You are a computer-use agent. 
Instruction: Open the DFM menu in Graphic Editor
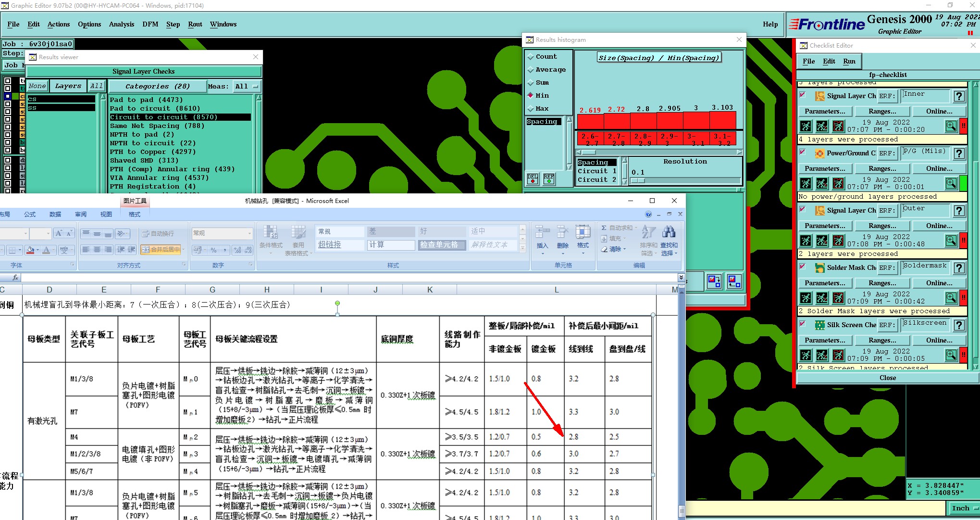[x=150, y=25]
